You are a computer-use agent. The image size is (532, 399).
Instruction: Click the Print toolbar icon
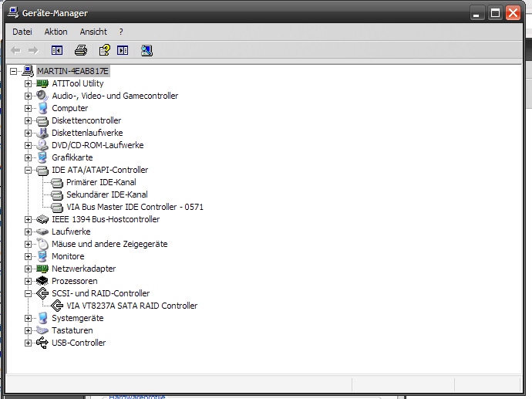(x=81, y=51)
